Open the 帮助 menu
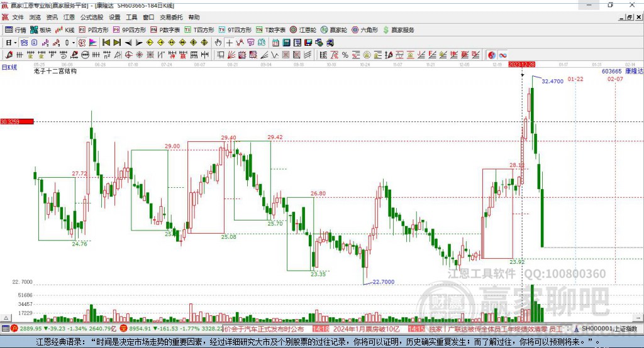This screenshot has height=348, width=644. pyautogui.click(x=194, y=17)
